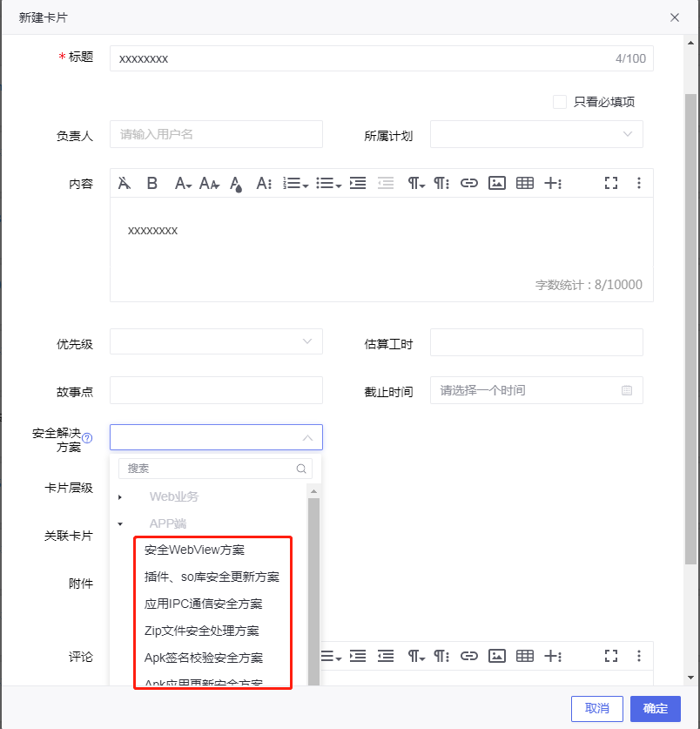Click the 截止时间 date picker field

coord(536,390)
